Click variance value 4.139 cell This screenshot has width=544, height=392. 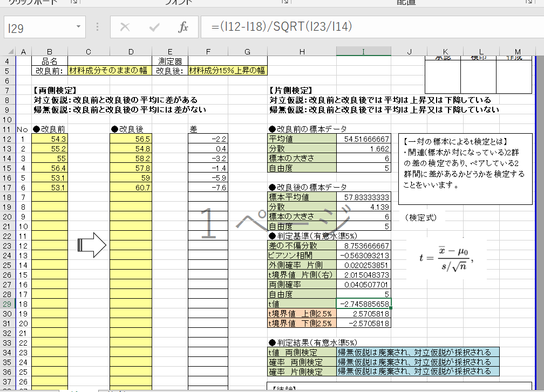364,207
